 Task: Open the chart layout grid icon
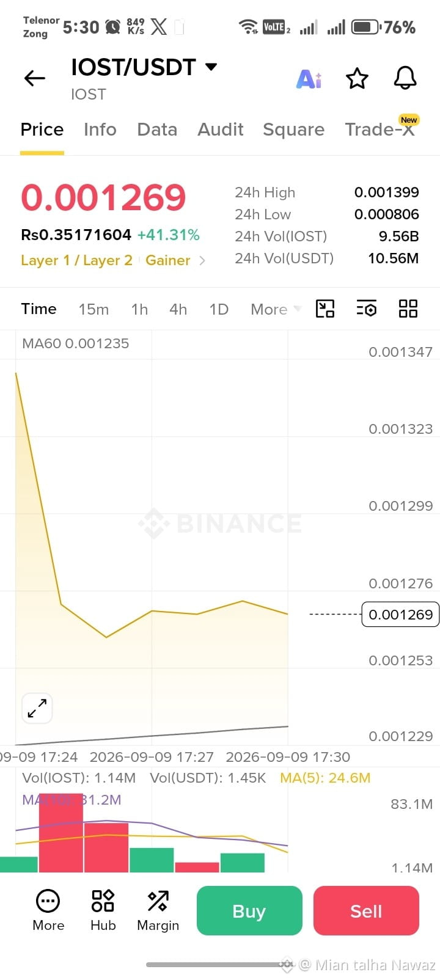[x=408, y=309]
